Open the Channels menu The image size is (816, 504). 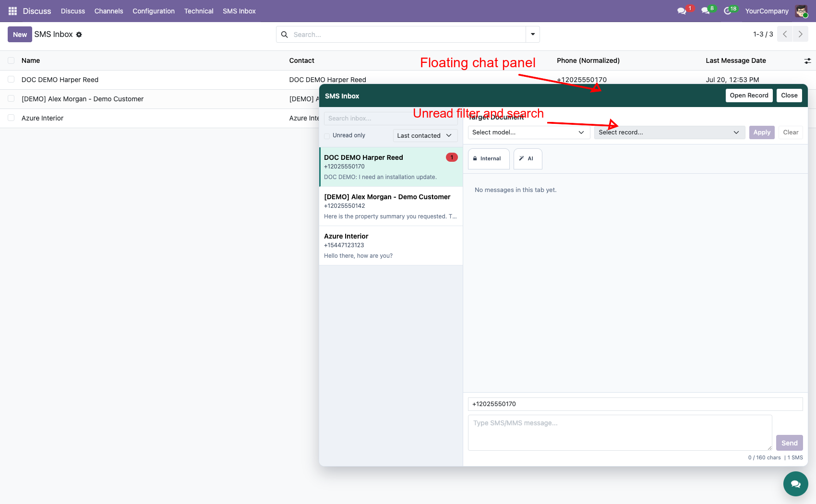pos(108,11)
